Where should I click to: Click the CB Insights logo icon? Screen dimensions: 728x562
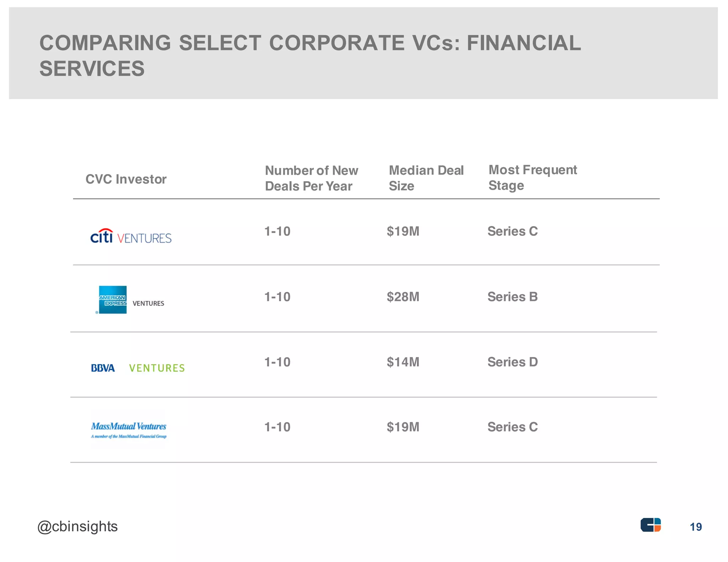tap(651, 525)
